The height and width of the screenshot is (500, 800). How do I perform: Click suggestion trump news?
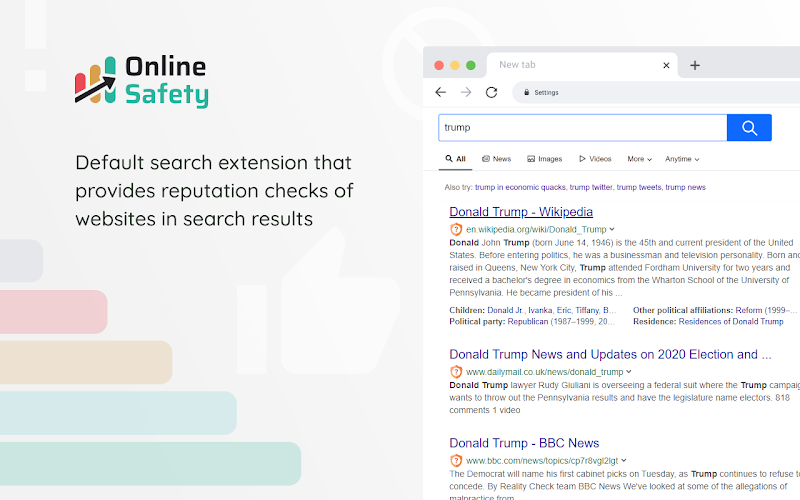pos(685,187)
